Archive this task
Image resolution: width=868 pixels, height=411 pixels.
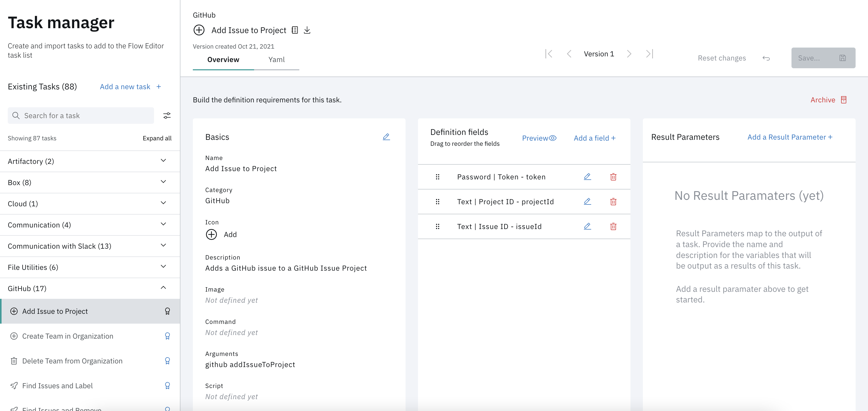click(x=828, y=100)
